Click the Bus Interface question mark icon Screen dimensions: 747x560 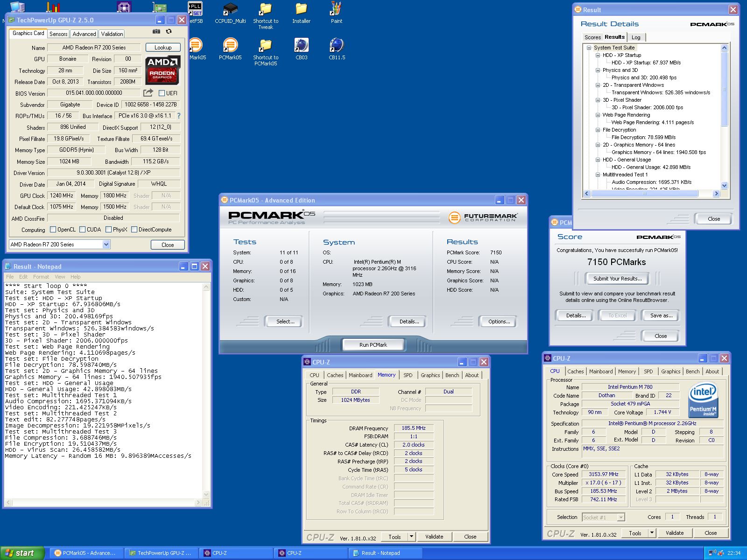[x=178, y=116]
